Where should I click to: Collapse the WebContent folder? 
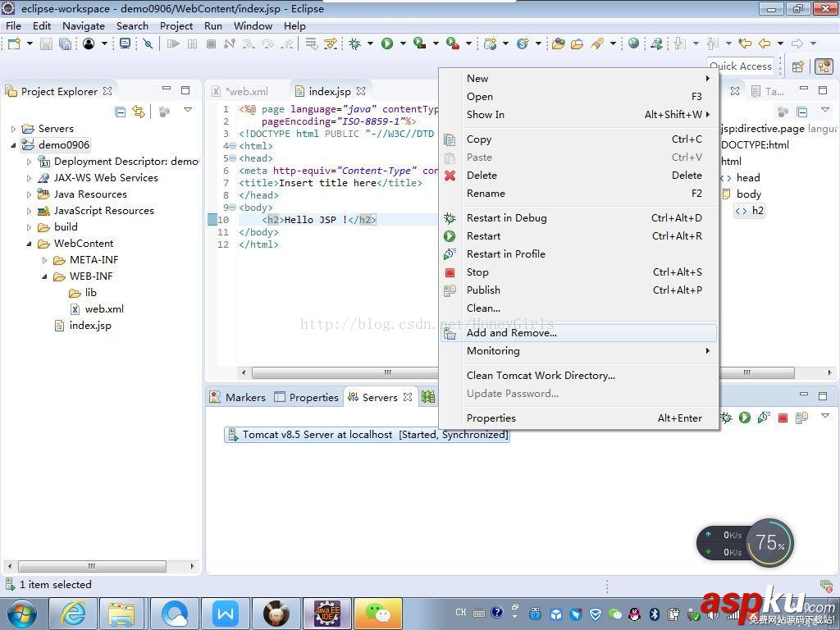click(x=30, y=244)
